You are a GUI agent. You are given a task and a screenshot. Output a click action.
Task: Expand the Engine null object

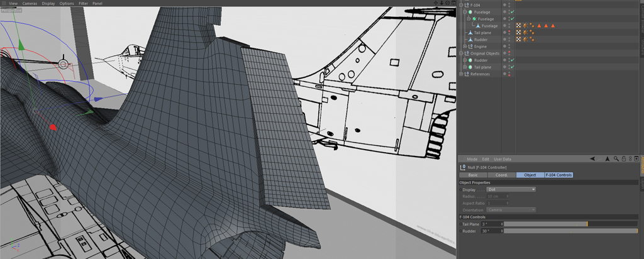click(465, 47)
